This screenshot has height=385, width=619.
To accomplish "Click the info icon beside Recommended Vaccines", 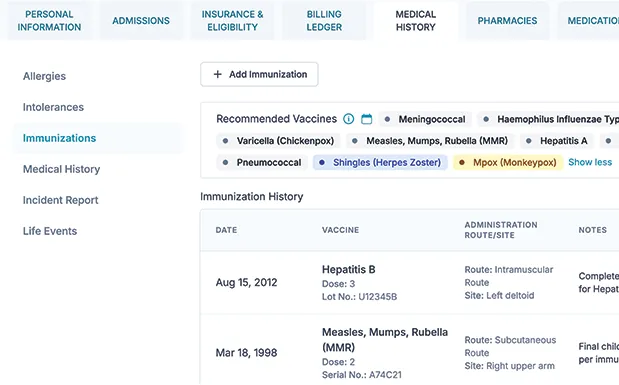I will [349, 119].
